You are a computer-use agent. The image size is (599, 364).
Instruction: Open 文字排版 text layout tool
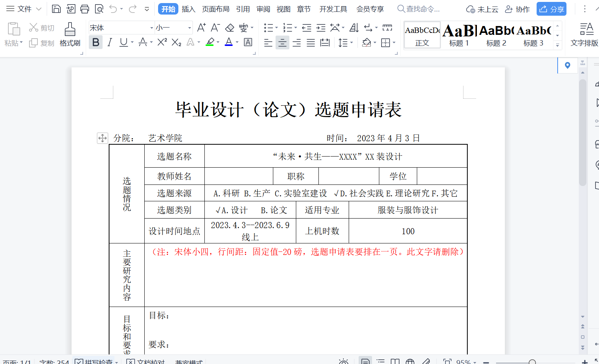[584, 34]
